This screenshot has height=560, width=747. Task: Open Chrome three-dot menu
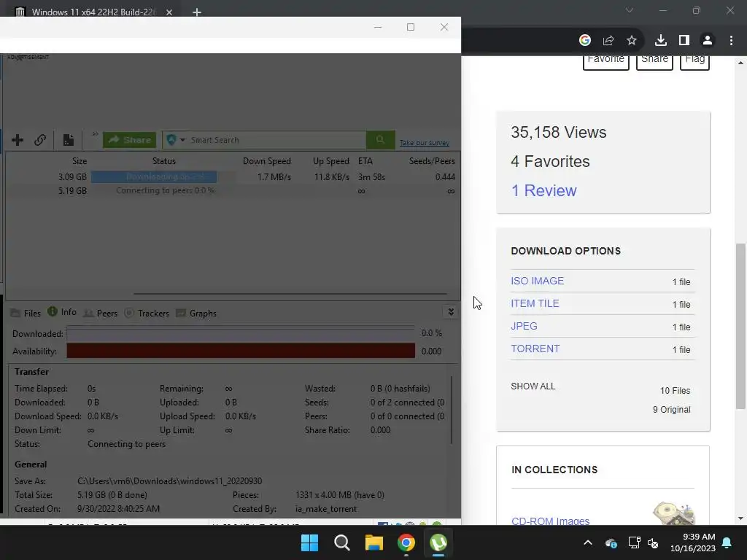pyautogui.click(x=731, y=41)
